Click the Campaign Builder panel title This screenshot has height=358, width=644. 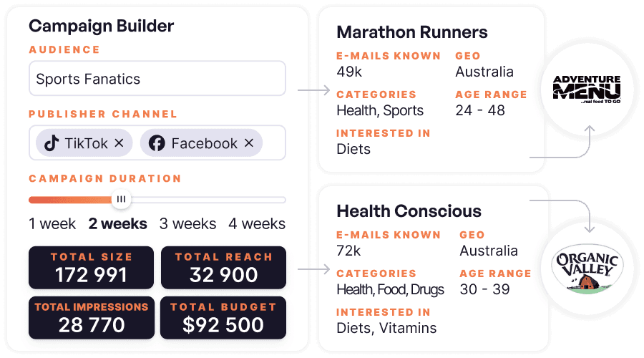(101, 26)
